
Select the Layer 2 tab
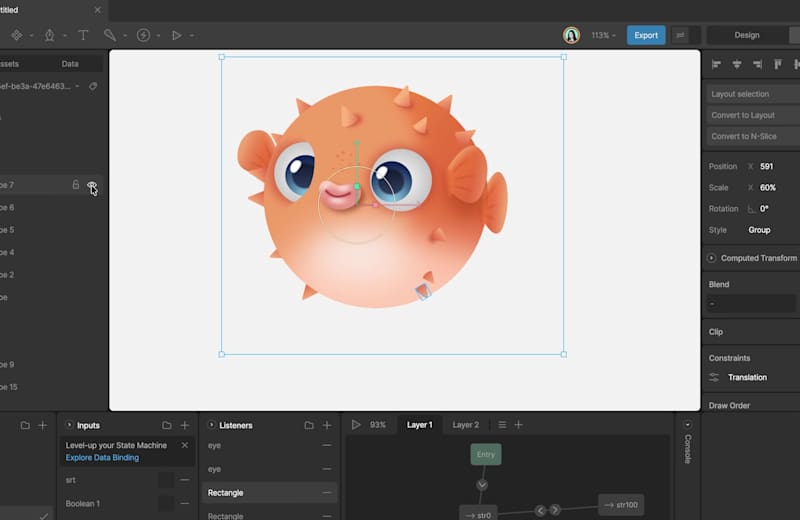click(x=465, y=425)
